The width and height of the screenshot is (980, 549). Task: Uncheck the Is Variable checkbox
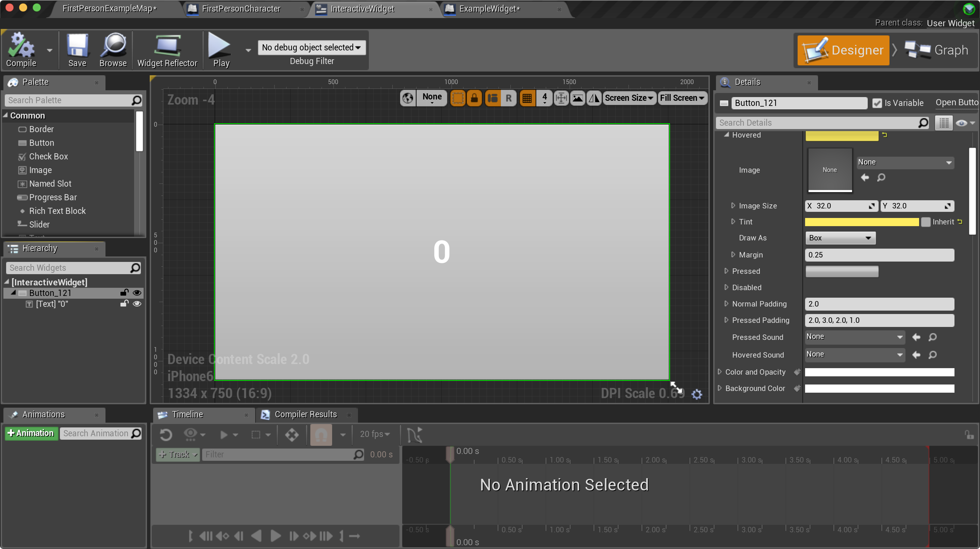pyautogui.click(x=877, y=103)
